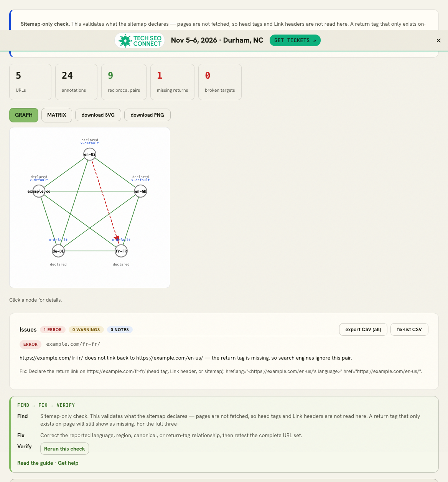Switch to the MATRIX view
Viewport: 448px width, 482px height.
57,115
